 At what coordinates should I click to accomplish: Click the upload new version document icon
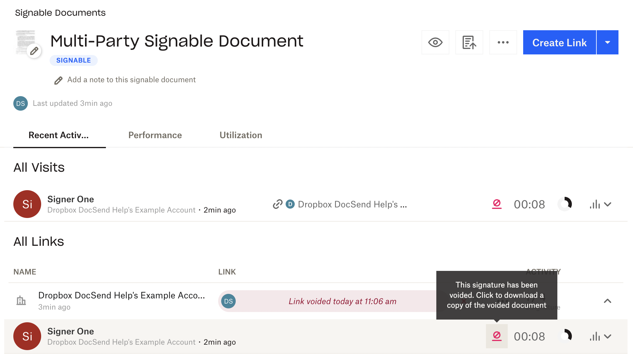469,42
